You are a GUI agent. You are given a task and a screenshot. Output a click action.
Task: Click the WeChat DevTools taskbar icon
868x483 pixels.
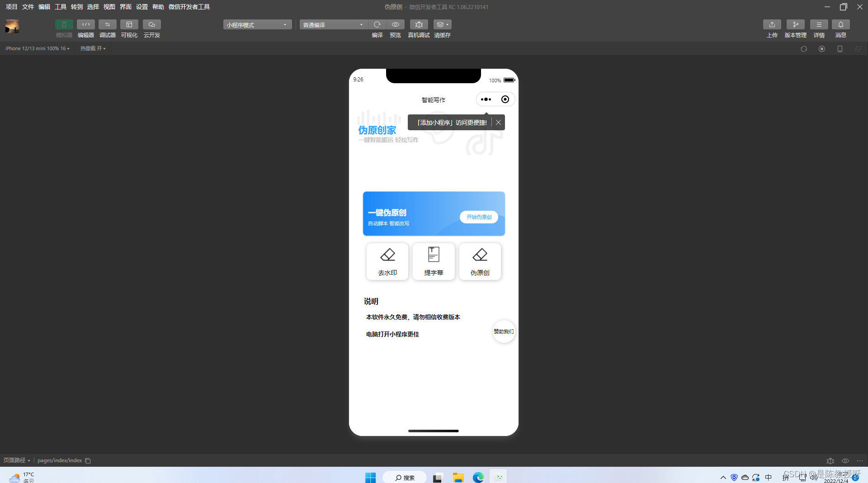[x=499, y=477]
